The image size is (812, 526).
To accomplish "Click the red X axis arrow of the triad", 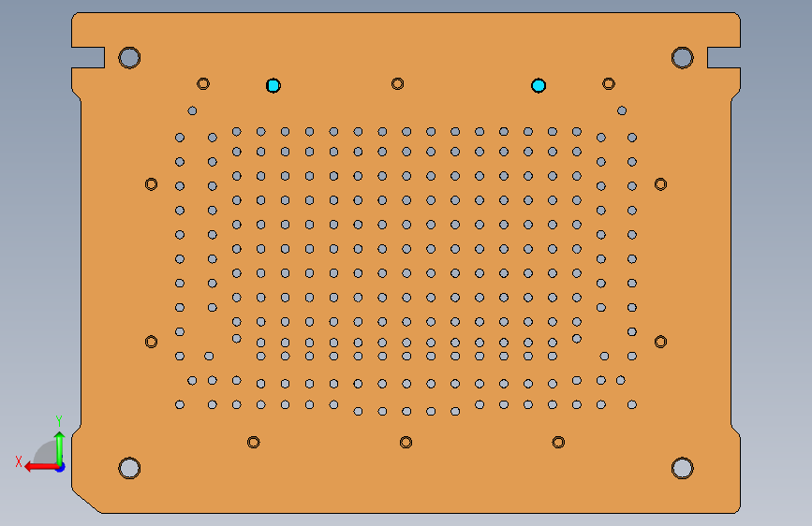I will 40,467.
